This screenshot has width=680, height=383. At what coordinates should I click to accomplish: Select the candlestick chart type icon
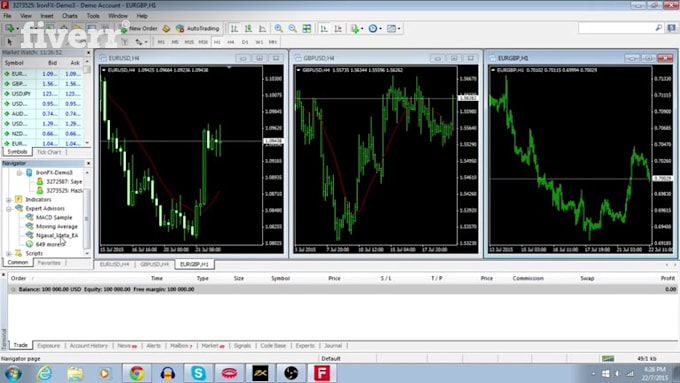[248, 29]
